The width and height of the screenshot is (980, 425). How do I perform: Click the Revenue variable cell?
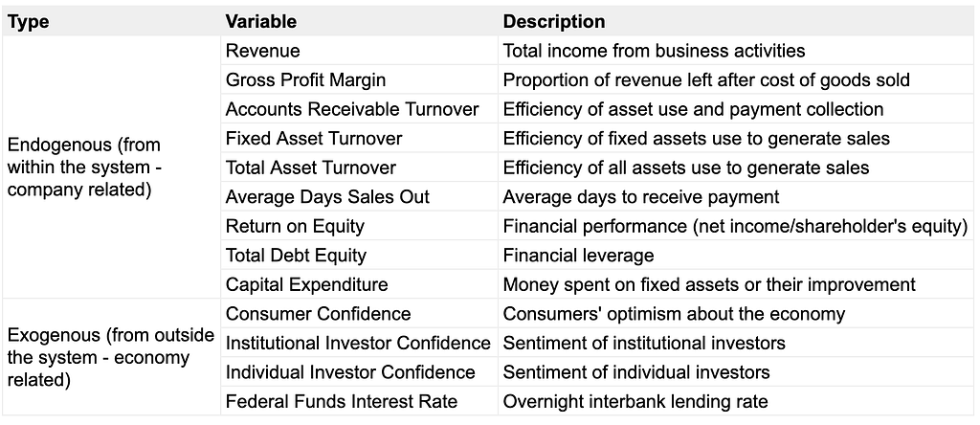360,50
